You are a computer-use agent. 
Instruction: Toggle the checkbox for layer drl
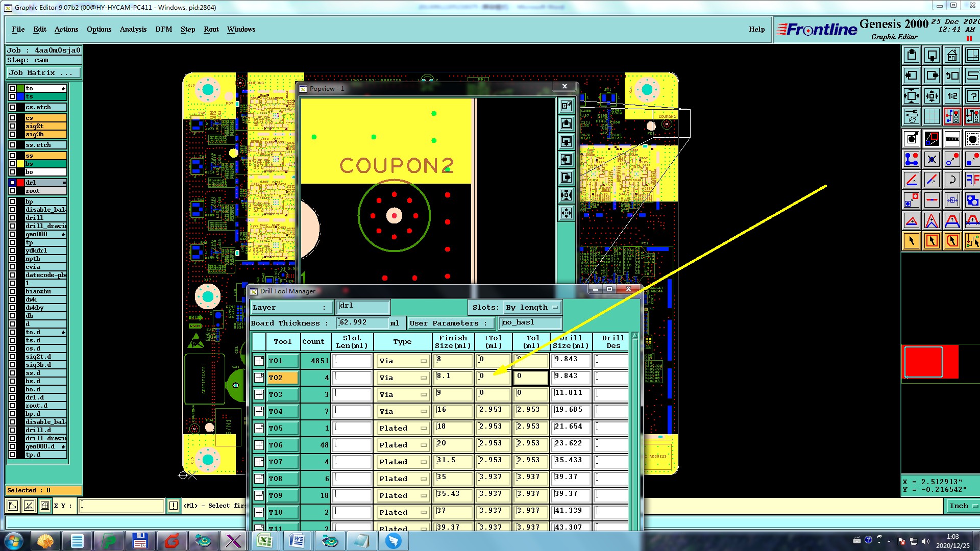[12, 183]
